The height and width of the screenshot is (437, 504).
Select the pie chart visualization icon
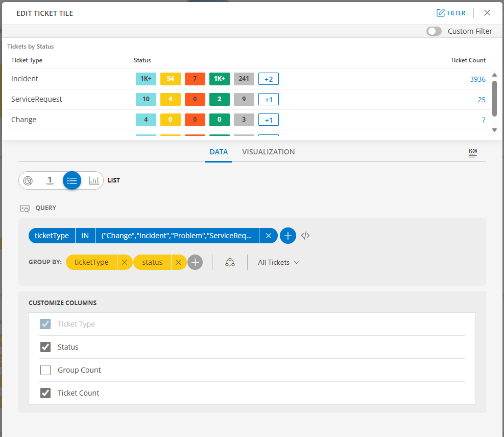28,180
